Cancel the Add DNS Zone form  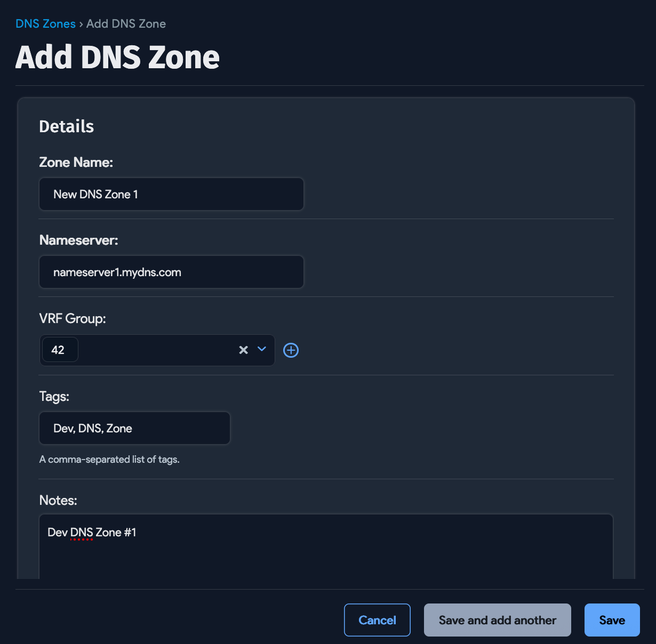point(377,620)
